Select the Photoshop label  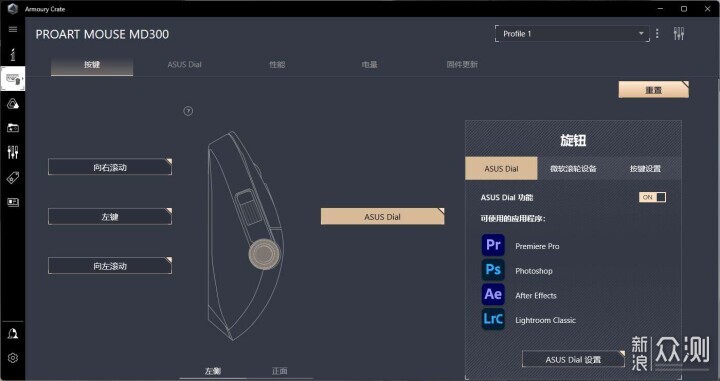[x=534, y=271]
